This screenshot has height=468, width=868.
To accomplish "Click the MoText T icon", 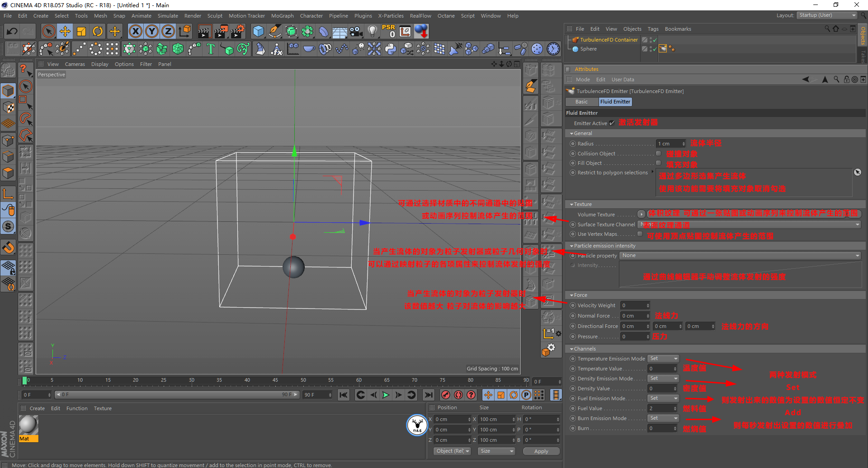I will (x=210, y=49).
